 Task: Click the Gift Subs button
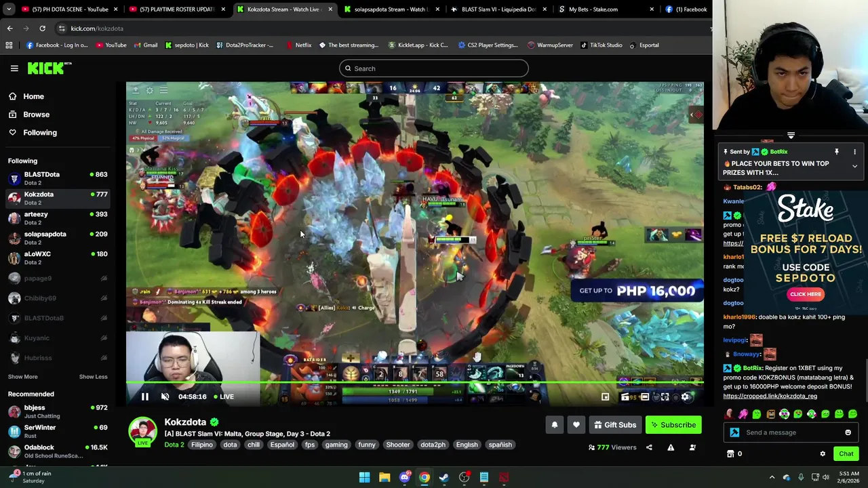615,425
